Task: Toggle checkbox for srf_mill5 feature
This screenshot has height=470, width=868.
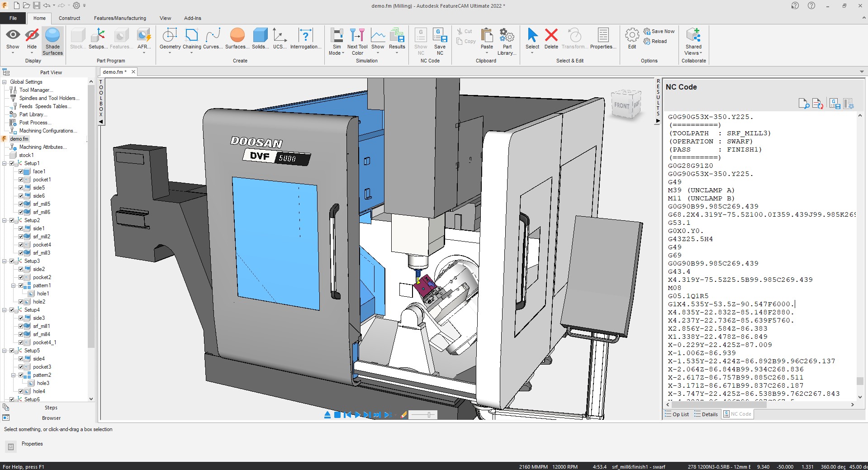Action: (21, 204)
